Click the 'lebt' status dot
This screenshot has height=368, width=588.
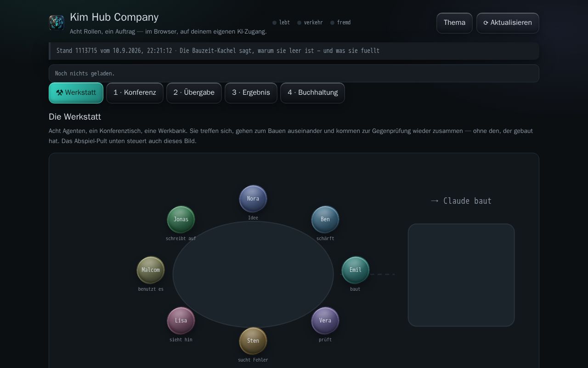pyautogui.click(x=275, y=23)
